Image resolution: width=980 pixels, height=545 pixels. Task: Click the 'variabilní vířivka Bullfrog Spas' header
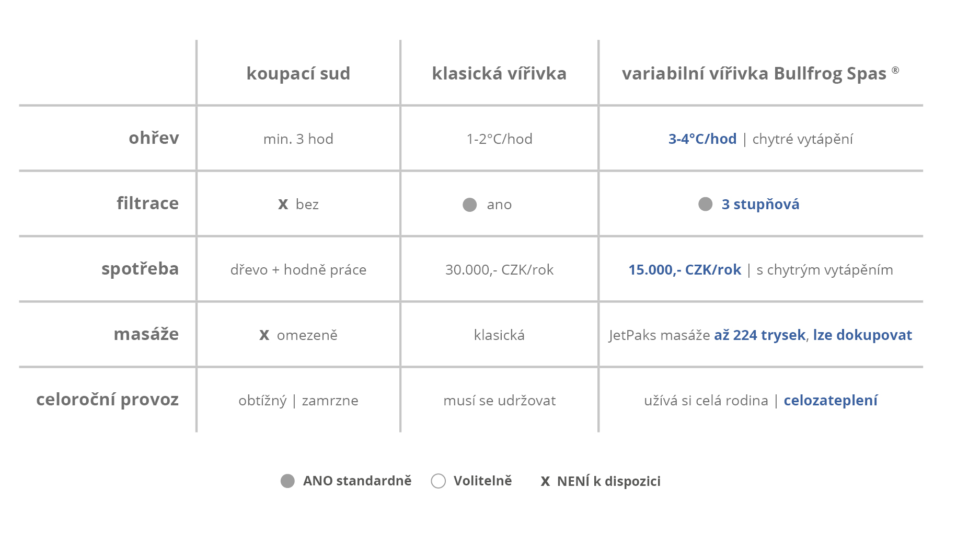pos(754,74)
